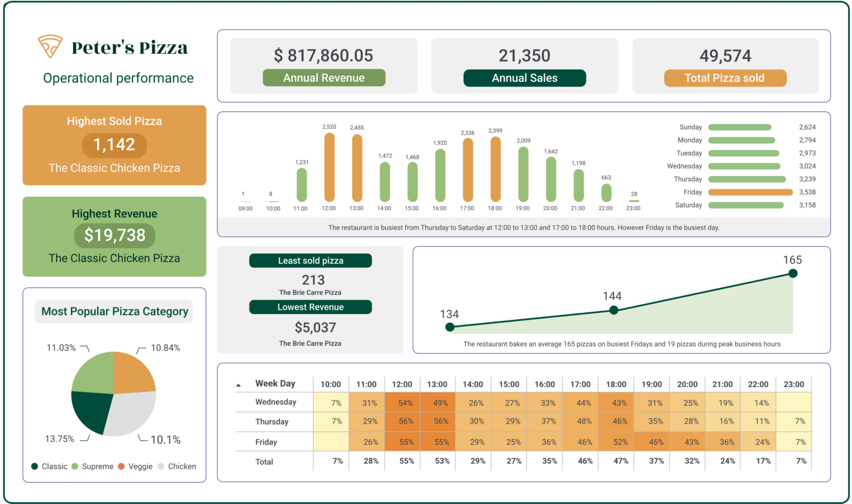Click the Annual Sales badge
Viewport: 852px width, 504px height.
[x=524, y=78]
